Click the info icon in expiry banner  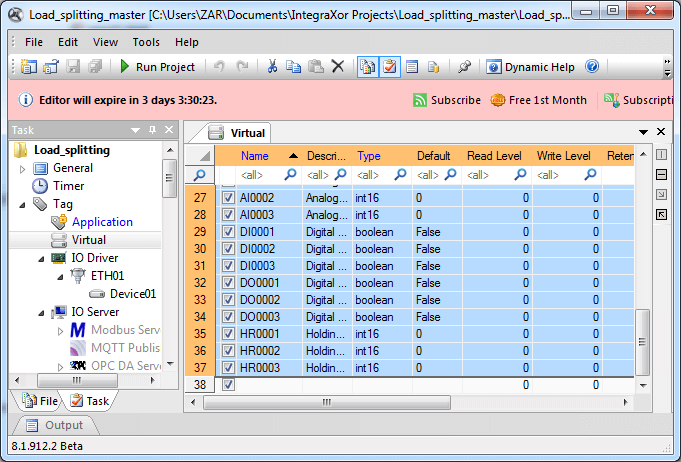(26, 100)
